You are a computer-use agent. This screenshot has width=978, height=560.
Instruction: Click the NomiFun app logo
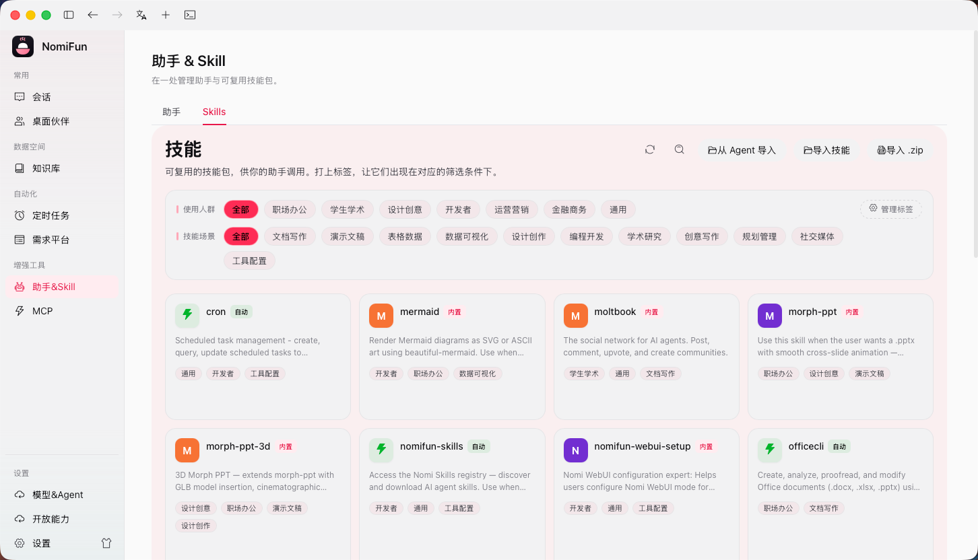[23, 46]
